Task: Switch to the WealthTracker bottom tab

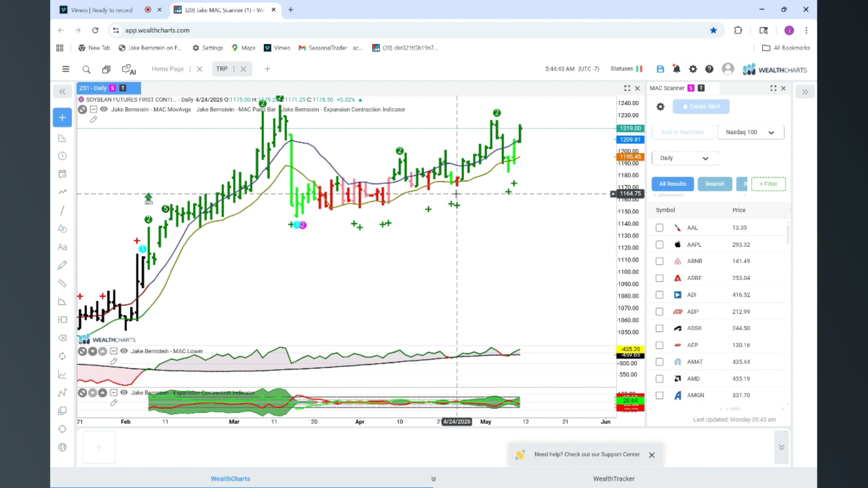Action: [613, 479]
